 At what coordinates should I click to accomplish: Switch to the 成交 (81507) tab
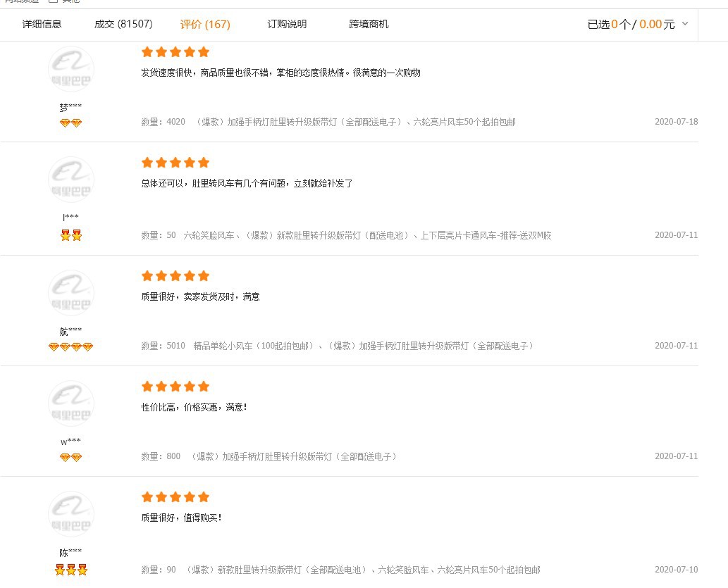click(123, 24)
